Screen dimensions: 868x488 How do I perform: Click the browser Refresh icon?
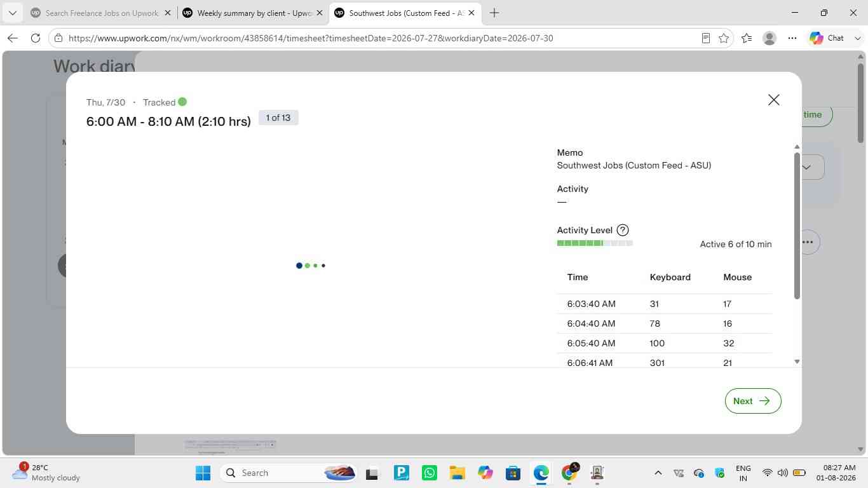coord(36,38)
